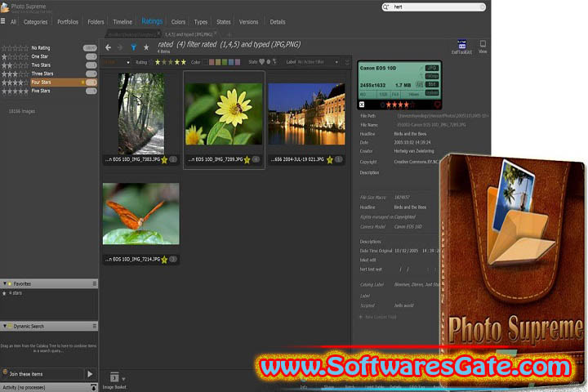This screenshot has width=588, height=392.
Task: Toggle first star in Rating filter
Action: click(158, 62)
